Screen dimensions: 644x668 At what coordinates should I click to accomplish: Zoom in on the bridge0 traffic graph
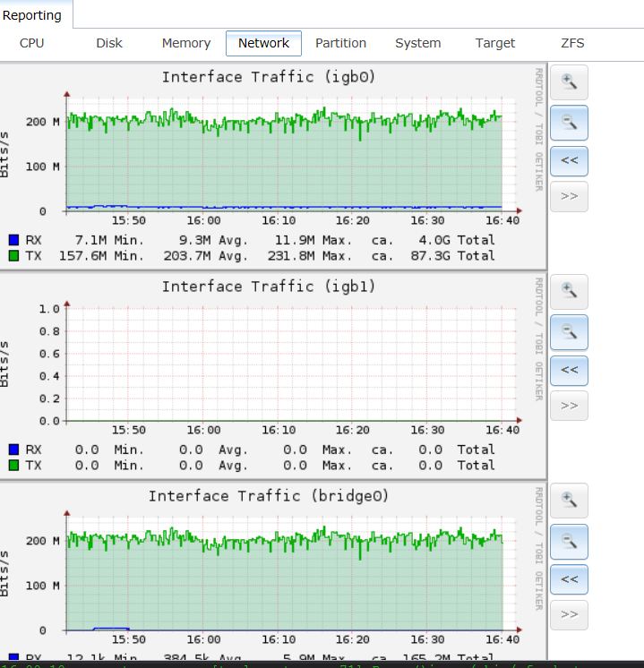click(x=569, y=501)
